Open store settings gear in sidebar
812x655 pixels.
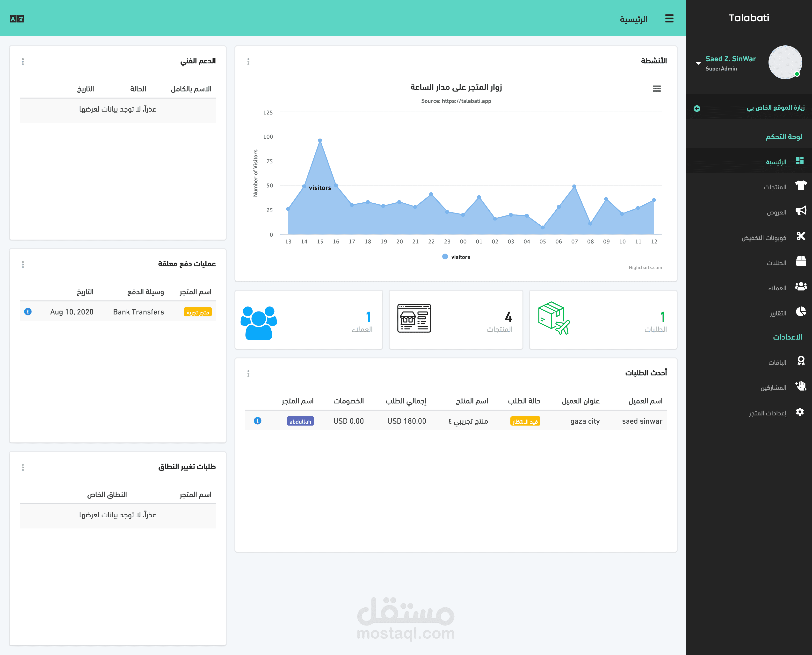coord(799,412)
